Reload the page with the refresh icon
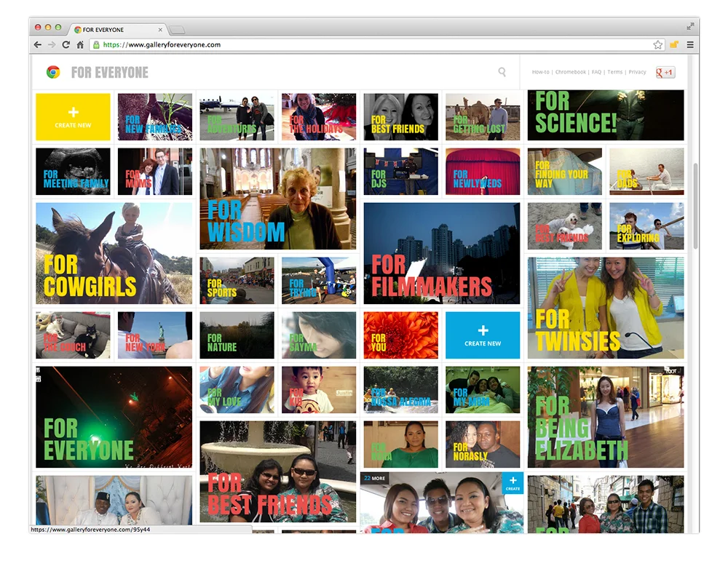728x574 pixels. [x=66, y=45]
